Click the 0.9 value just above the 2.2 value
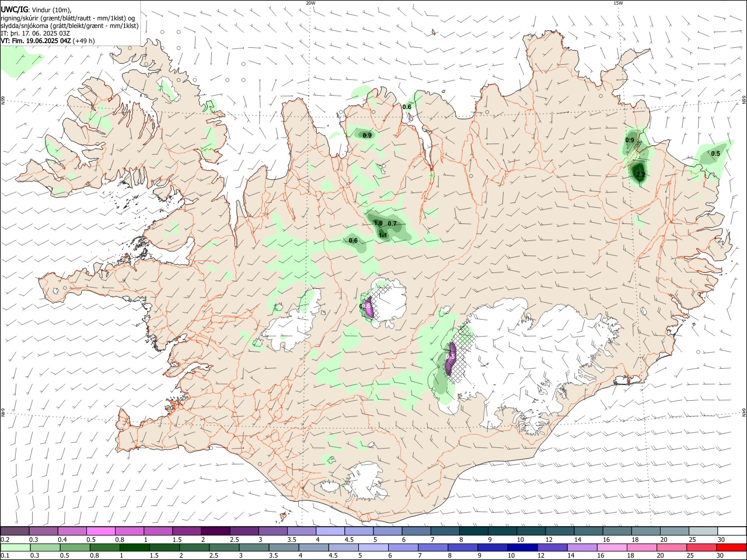 630,140
